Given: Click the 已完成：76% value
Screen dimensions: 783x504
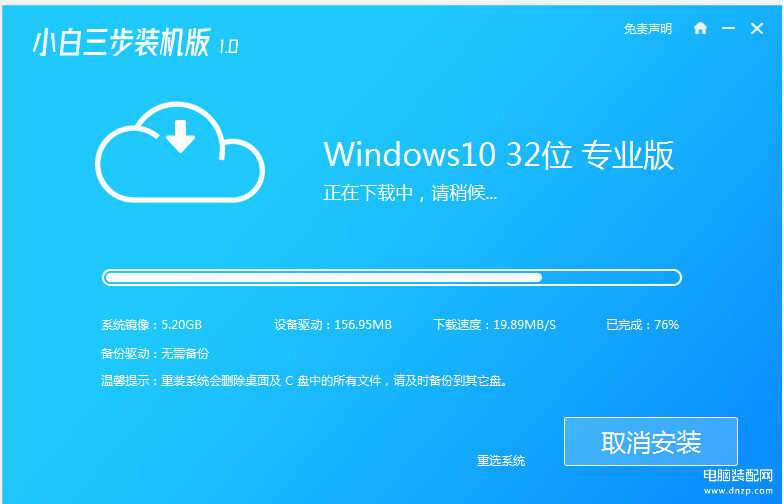Looking at the screenshot, I should click(x=642, y=325).
